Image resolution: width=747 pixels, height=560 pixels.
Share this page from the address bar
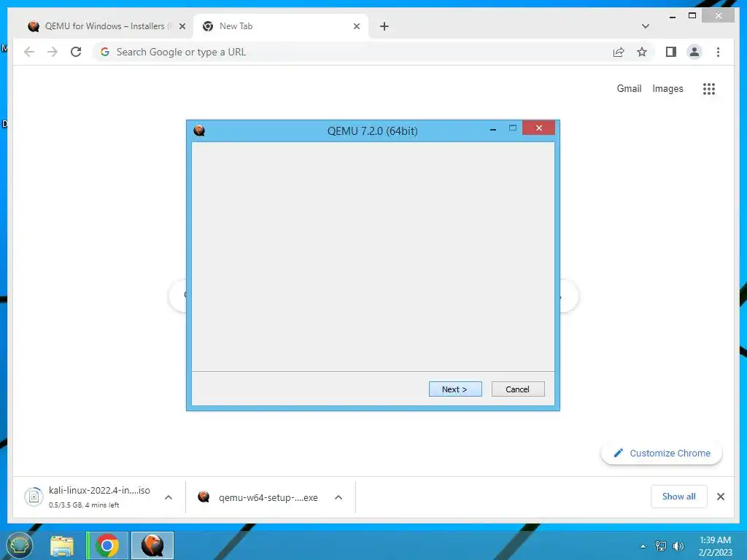[619, 52]
